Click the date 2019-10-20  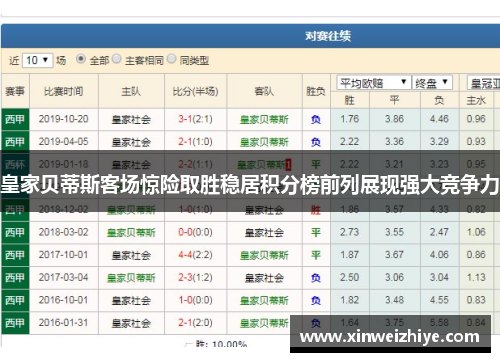[x=64, y=119]
